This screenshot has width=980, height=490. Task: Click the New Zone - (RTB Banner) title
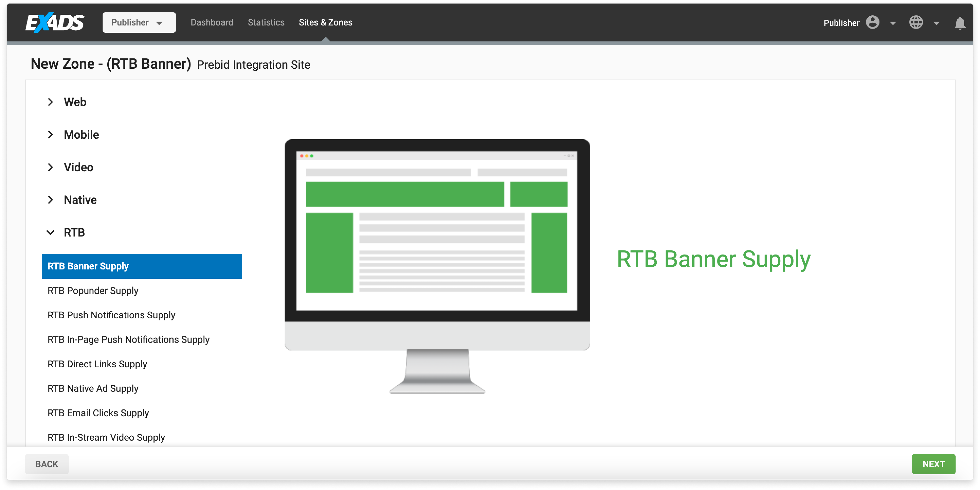coord(111,64)
